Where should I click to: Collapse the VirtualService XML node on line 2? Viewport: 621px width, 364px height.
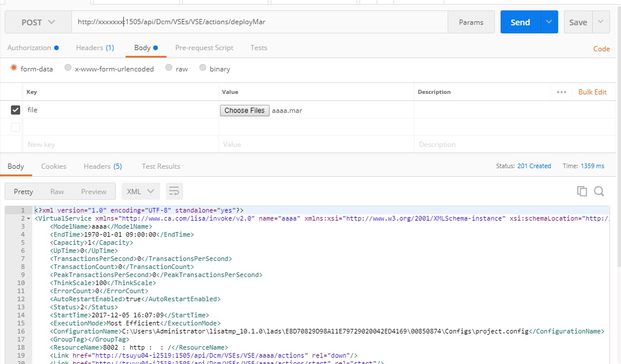pyautogui.click(x=27, y=218)
